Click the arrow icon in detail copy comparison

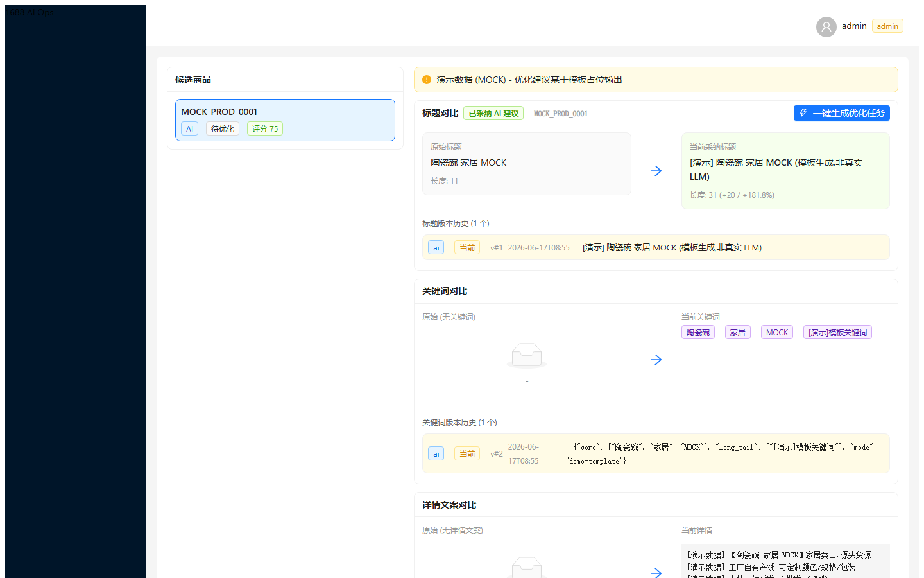coord(656,572)
